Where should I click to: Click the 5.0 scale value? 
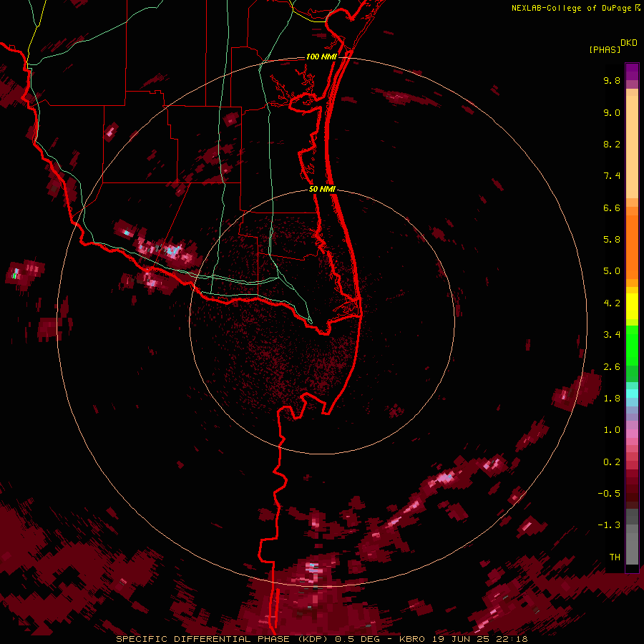[x=612, y=271]
